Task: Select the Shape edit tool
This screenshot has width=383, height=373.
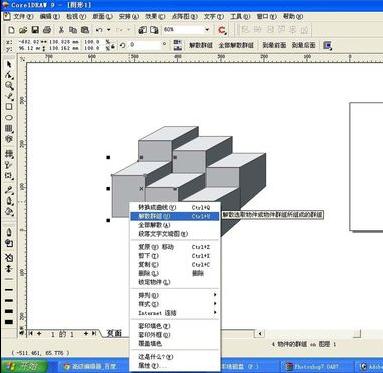Action: coord(9,75)
